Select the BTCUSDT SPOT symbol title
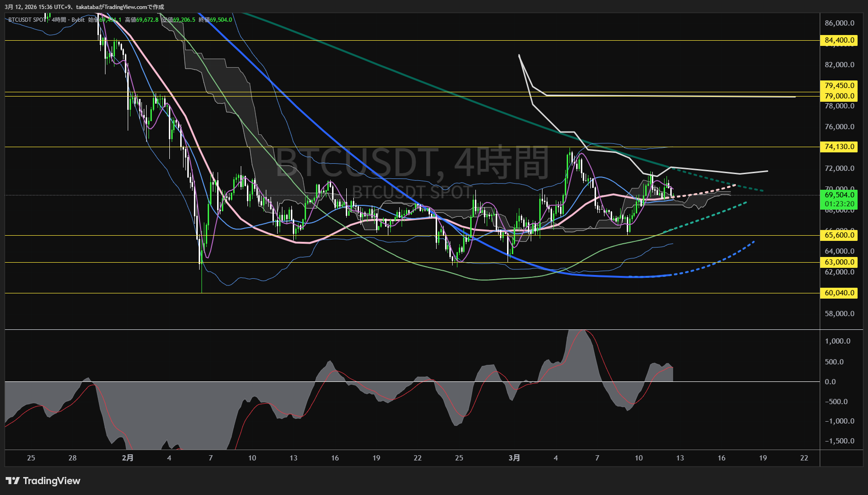Image resolution: width=868 pixels, height=495 pixels. tap(27, 20)
